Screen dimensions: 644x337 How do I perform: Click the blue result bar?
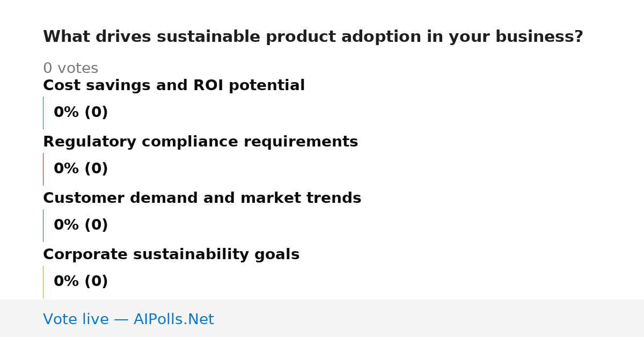coord(43,113)
